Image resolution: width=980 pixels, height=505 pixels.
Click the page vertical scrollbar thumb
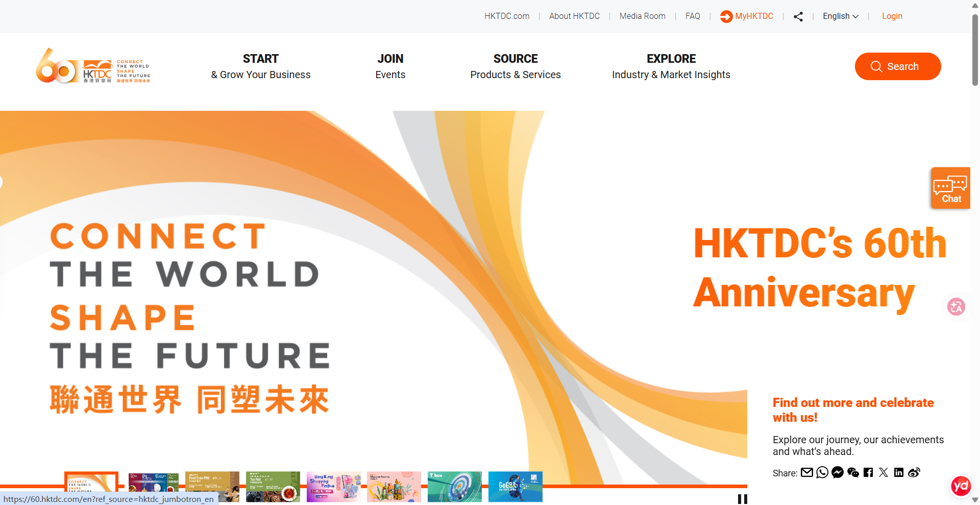tap(975, 50)
